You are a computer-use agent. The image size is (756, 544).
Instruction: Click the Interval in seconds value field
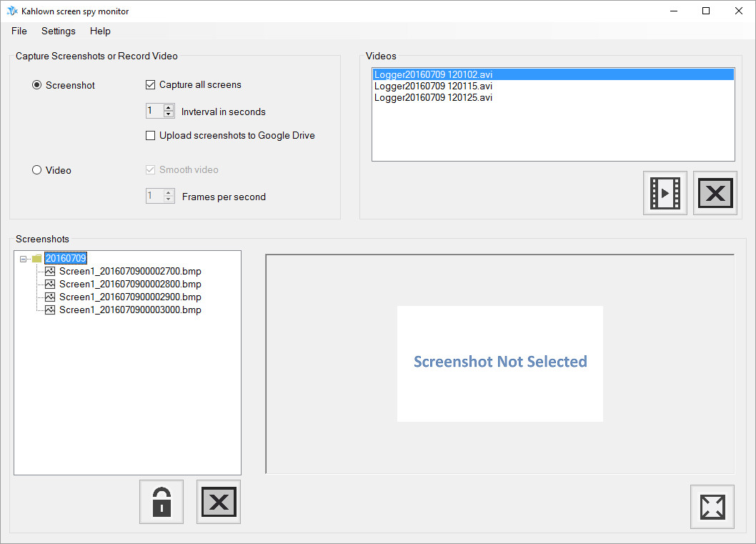pos(155,111)
